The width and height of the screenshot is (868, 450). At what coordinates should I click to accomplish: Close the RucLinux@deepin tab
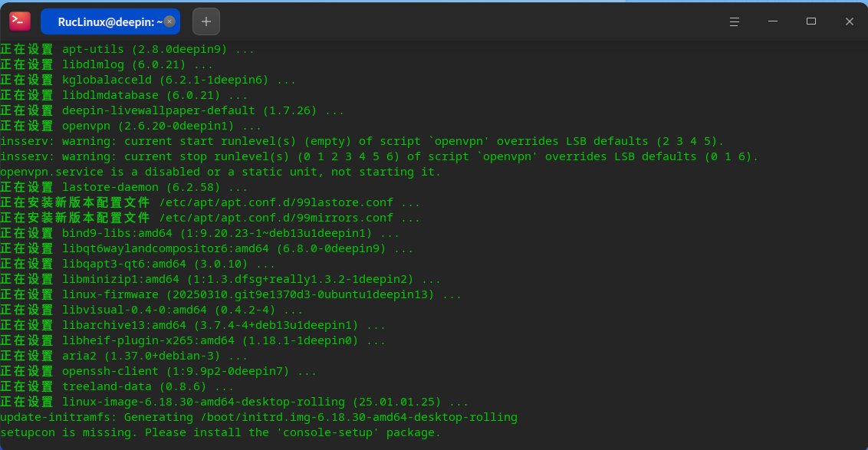169,21
